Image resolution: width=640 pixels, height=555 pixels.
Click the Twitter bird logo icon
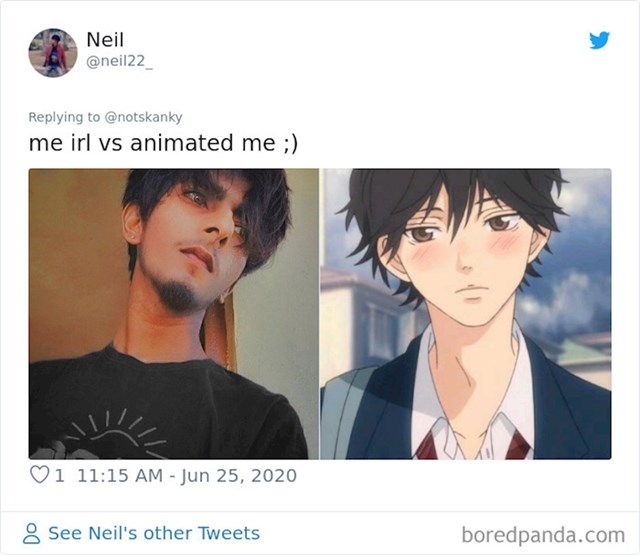(x=599, y=40)
